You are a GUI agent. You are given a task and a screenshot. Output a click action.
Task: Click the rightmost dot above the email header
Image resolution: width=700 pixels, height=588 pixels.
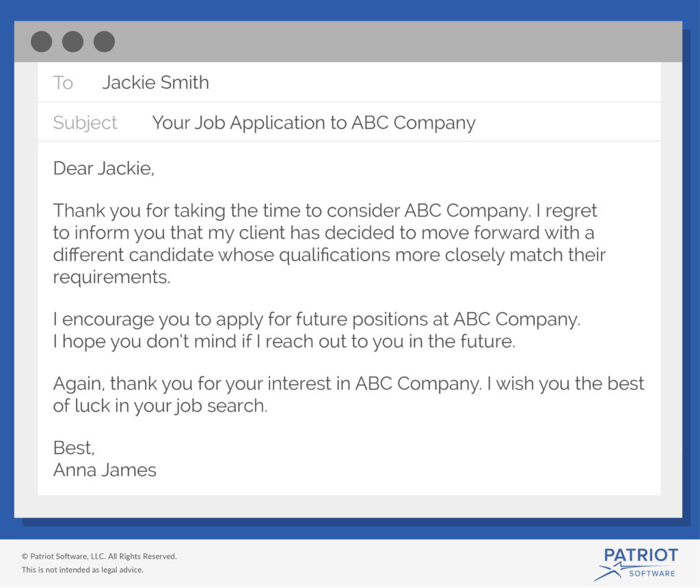104,42
